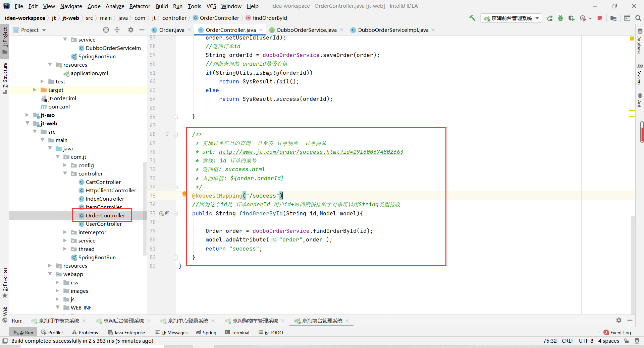Open the 4: Run tool window button
The height and width of the screenshot is (348, 644).
(x=24, y=333)
